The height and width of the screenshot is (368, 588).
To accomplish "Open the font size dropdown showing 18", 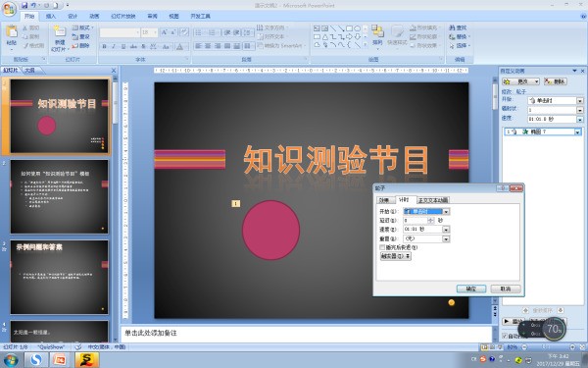I will click(x=155, y=32).
